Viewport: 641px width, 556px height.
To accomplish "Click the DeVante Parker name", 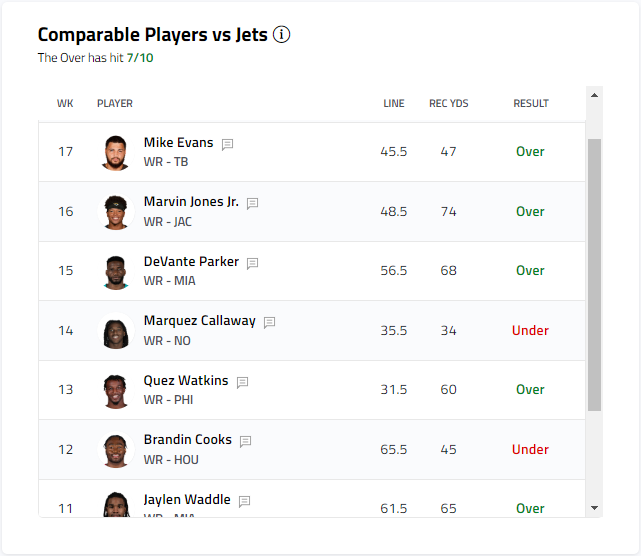I will coord(191,262).
